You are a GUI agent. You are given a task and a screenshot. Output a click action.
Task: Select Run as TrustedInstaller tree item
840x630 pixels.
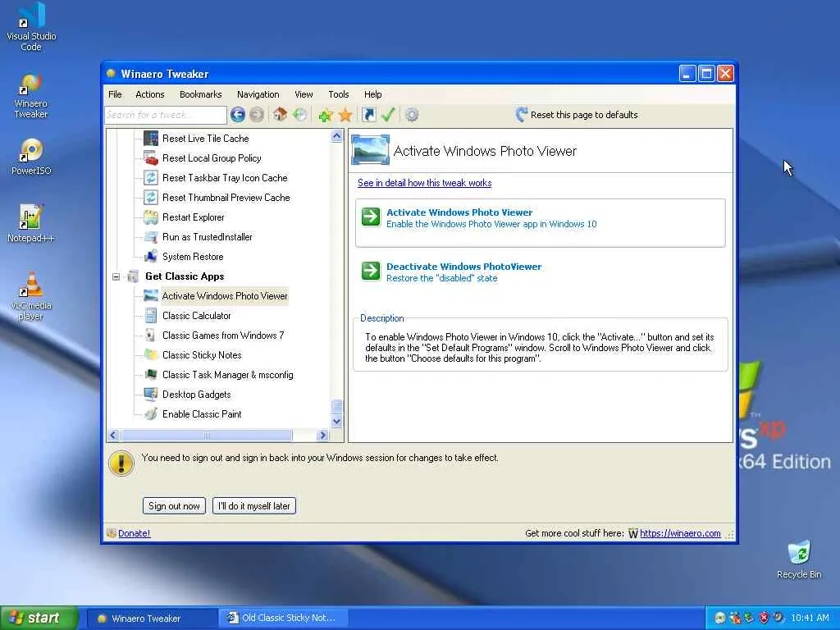[x=208, y=237]
